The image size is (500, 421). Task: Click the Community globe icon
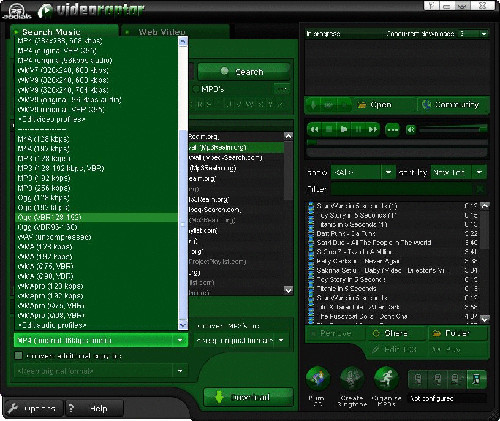[426, 105]
